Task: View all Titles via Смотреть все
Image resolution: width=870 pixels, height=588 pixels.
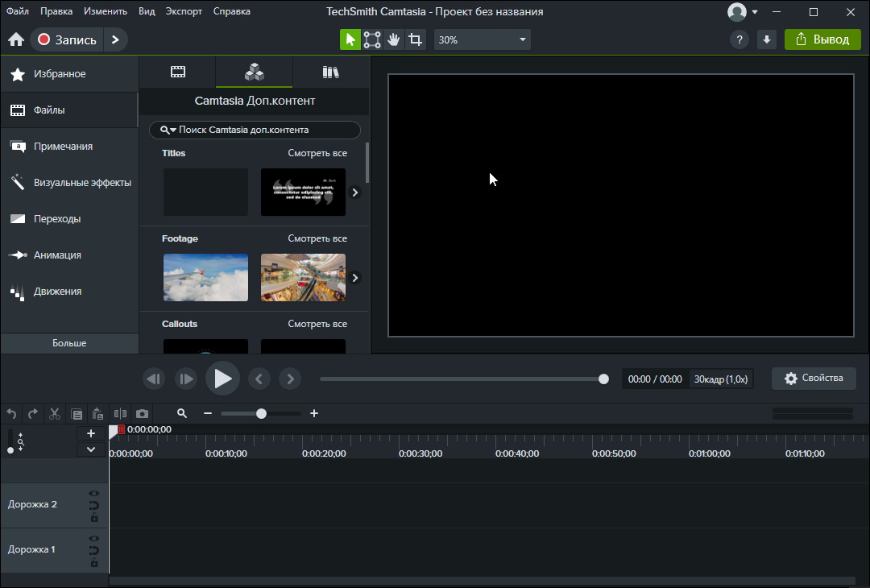Action: coord(317,153)
